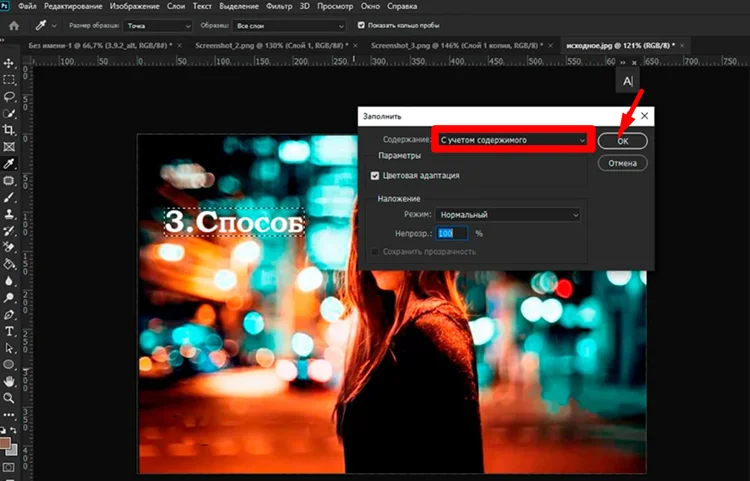Click the 'Непрозр.' opacity input field
750x481 pixels.
coord(452,233)
